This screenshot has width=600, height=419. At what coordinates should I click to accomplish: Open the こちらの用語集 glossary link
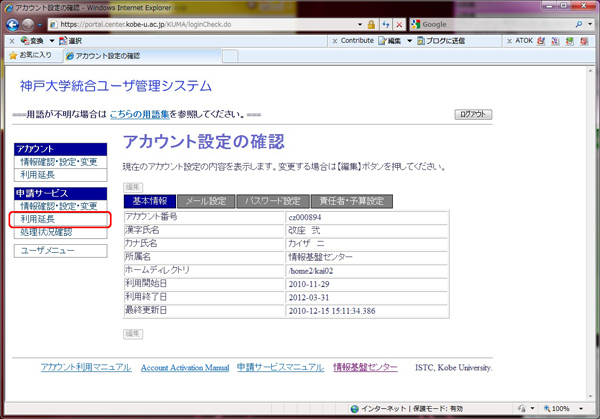click(139, 114)
